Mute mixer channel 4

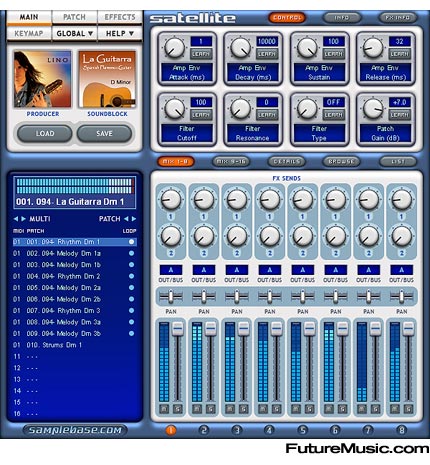tap(263, 409)
